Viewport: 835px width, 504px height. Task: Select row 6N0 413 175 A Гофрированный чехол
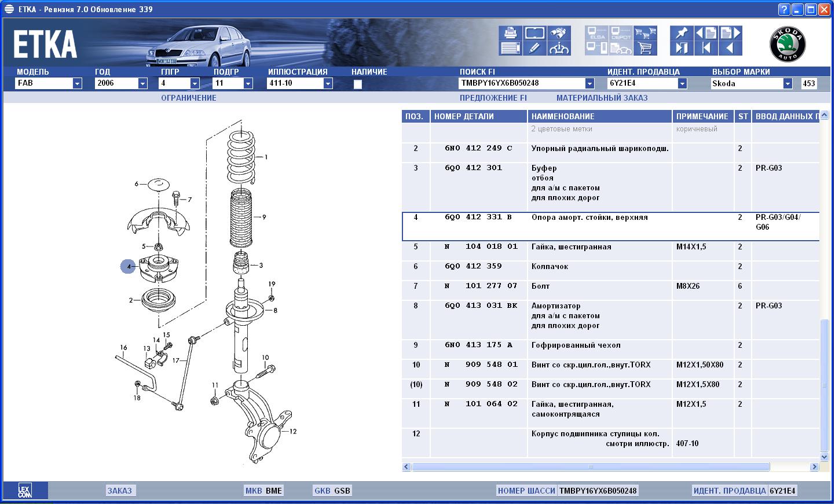click(x=611, y=350)
